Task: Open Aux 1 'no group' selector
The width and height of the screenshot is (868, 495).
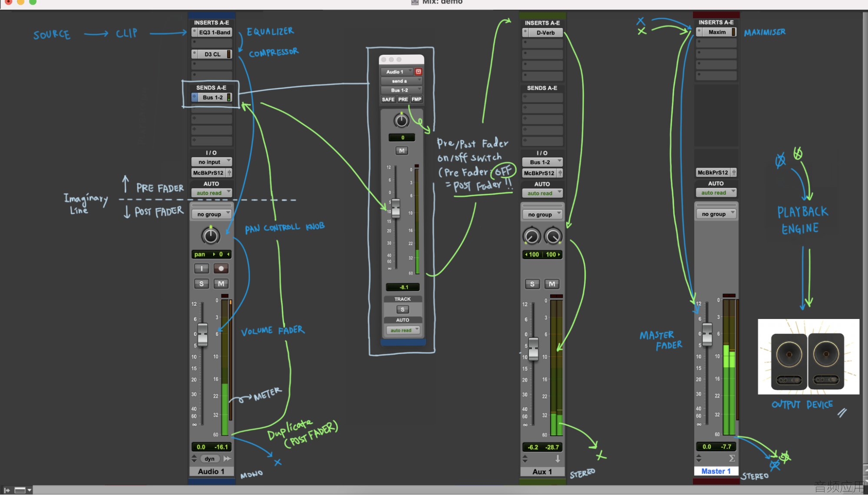Action: (x=542, y=215)
